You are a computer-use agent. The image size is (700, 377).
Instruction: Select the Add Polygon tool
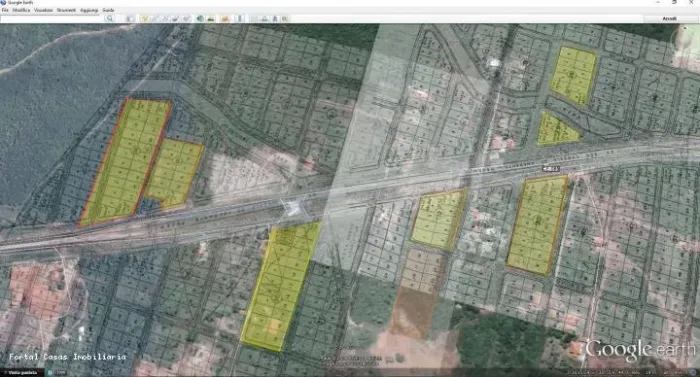(x=154, y=18)
